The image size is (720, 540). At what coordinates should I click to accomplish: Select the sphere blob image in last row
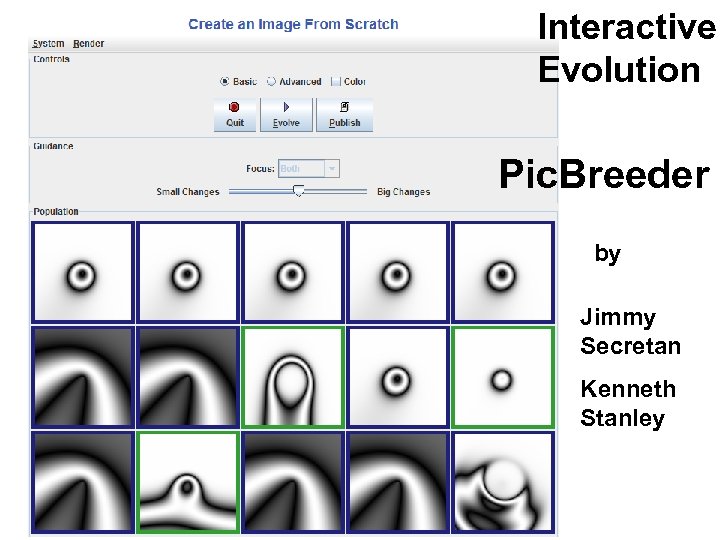[502, 482]
